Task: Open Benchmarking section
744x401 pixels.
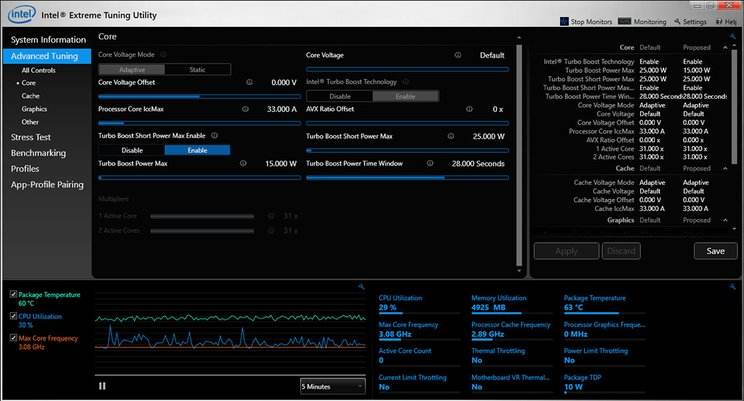Action: [x=38, y=153]
